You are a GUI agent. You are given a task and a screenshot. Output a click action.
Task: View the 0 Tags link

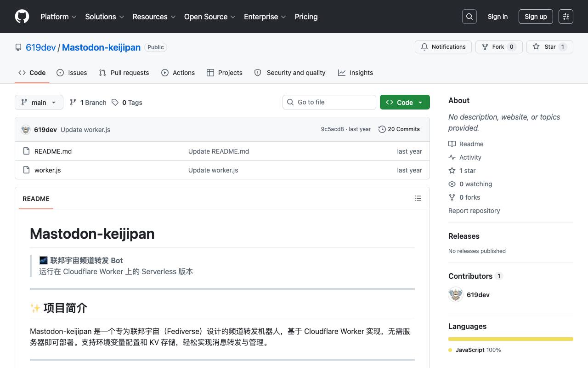(127, 103)
